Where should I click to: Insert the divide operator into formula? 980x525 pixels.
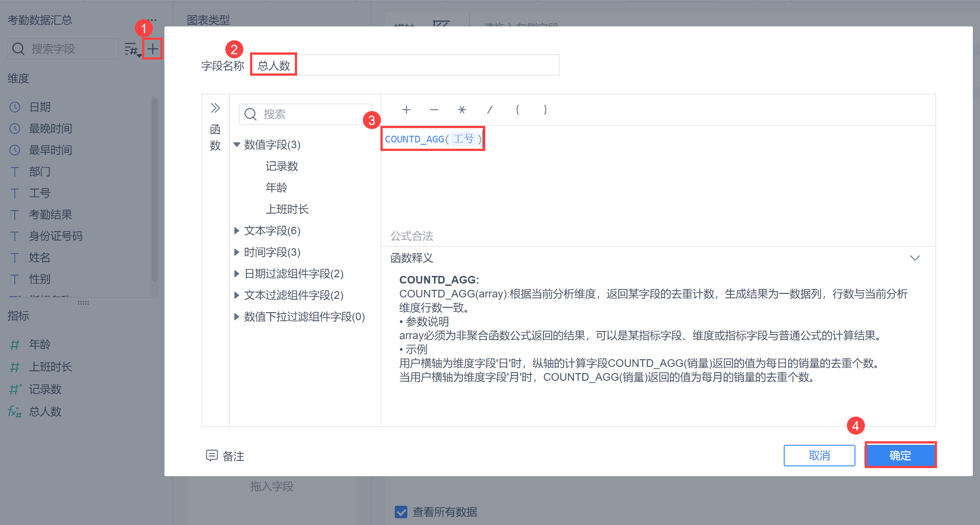(x=490, y=110)
